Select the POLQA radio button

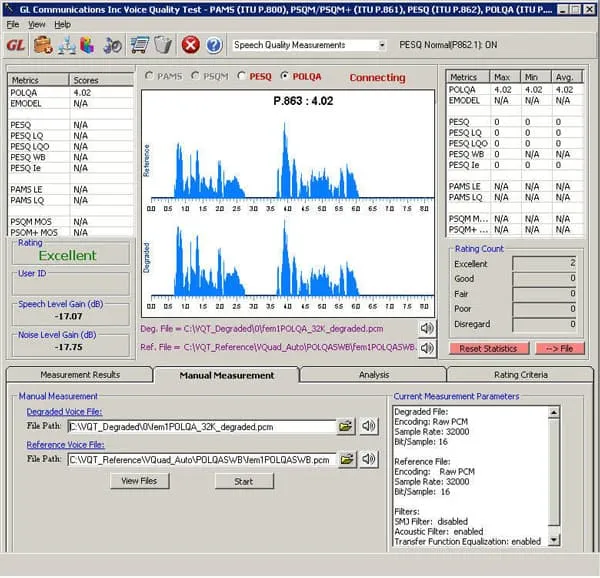[284, 76]
